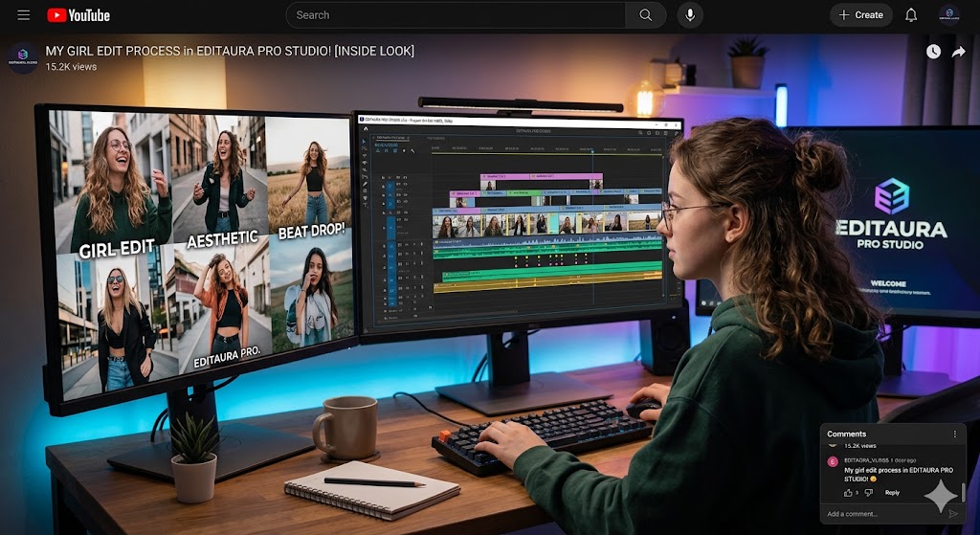The image size is (980, 535).
Task: Start voice search with microphone icon
Action: 690,15
